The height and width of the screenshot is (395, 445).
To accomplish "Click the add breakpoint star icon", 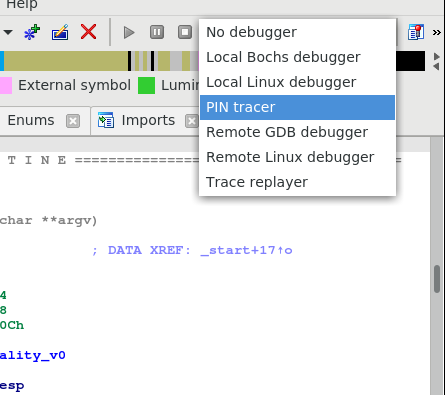I will 32,33.
